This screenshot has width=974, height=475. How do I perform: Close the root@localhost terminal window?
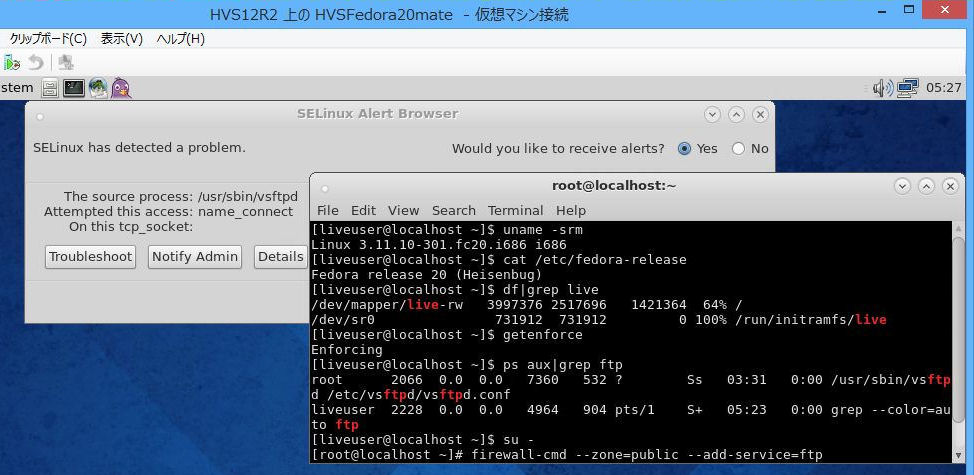click(x=950, y=186)
